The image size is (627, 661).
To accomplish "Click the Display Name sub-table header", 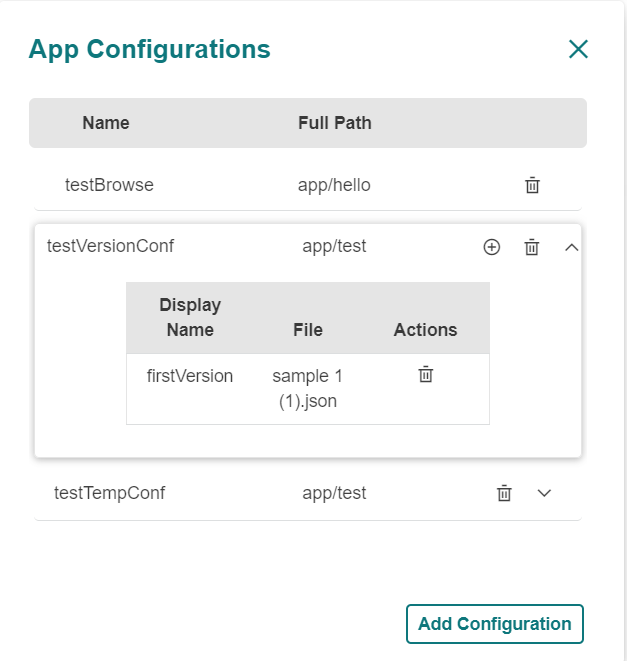I will (190, 317).
